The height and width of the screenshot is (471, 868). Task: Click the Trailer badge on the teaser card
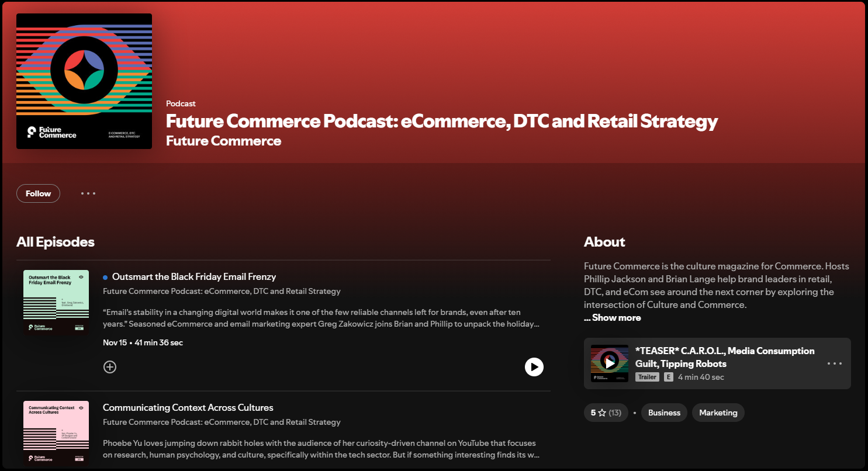(x=647, y=377)
